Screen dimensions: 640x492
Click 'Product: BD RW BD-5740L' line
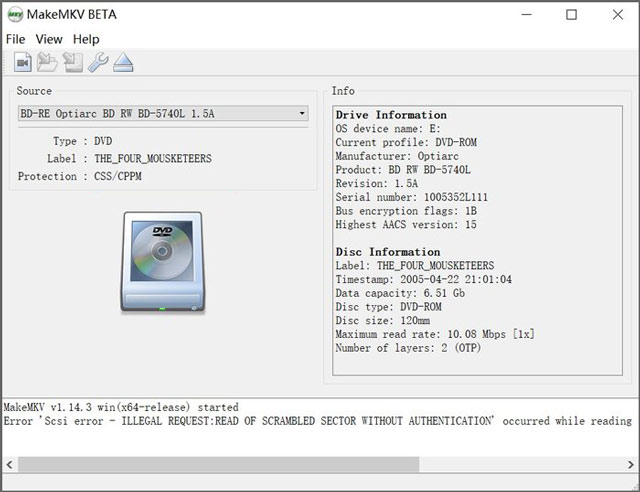[x=403, y=170]
